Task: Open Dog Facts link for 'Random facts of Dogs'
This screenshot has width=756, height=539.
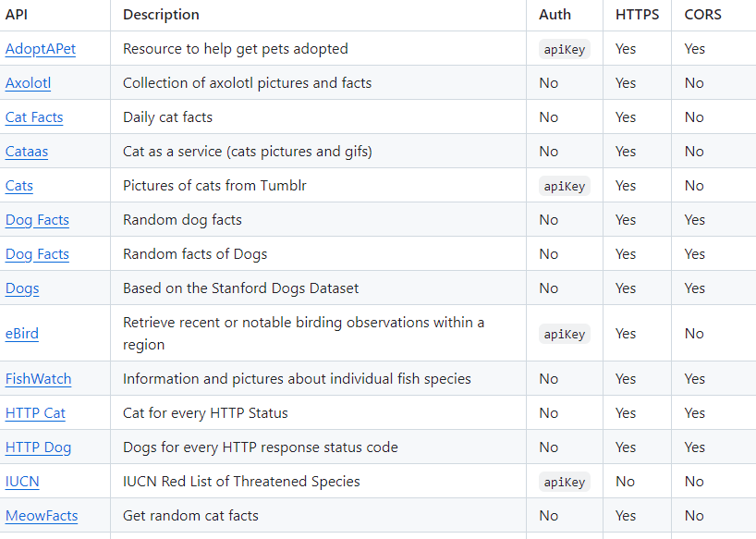Action: click(x=37, y=254)
